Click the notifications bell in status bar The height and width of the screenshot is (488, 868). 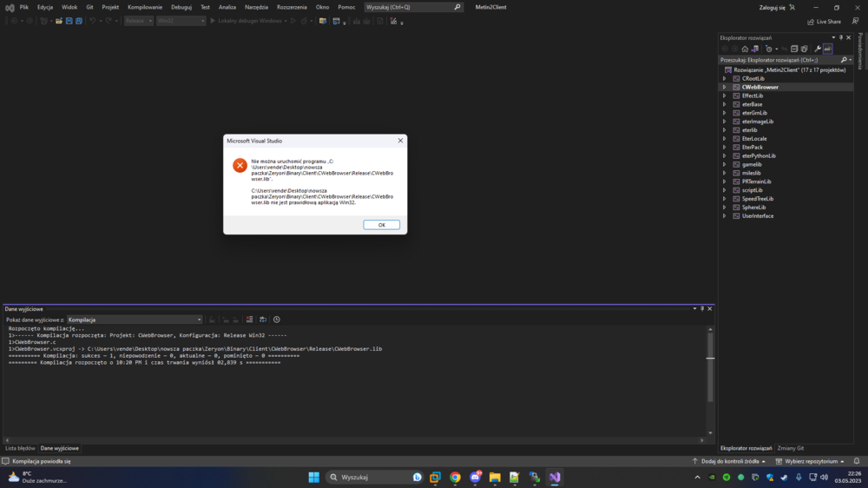pos(857,461)
